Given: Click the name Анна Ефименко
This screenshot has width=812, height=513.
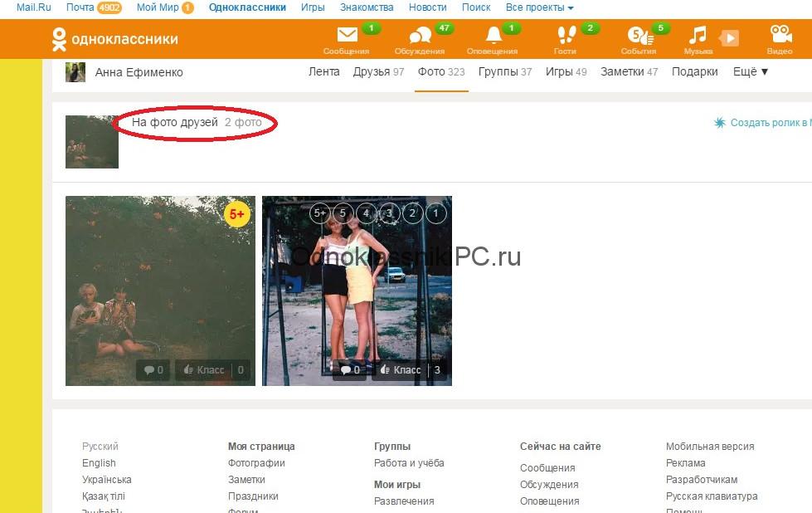Looking at the screenshot, I should (x=139, y=72).
